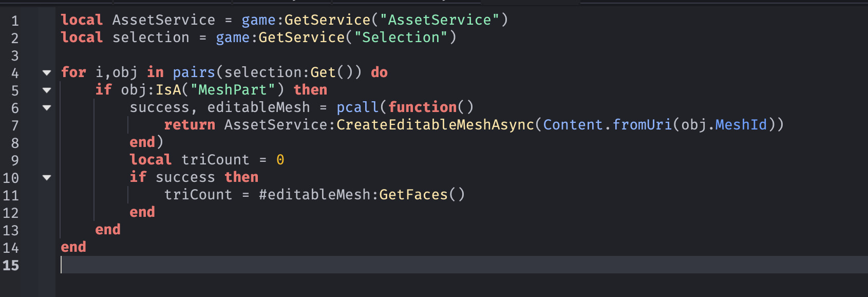Click the return keyword on line 7

click(190, 124)
